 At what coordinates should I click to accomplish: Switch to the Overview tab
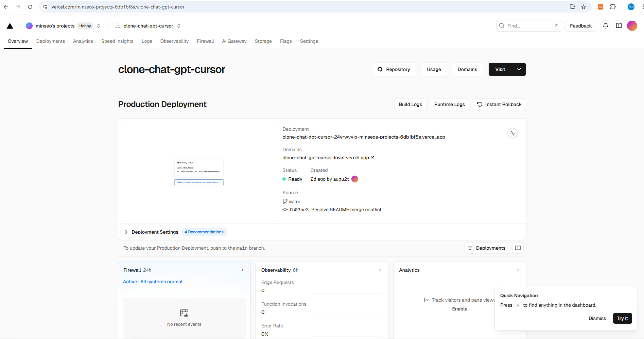coord(18,41)
